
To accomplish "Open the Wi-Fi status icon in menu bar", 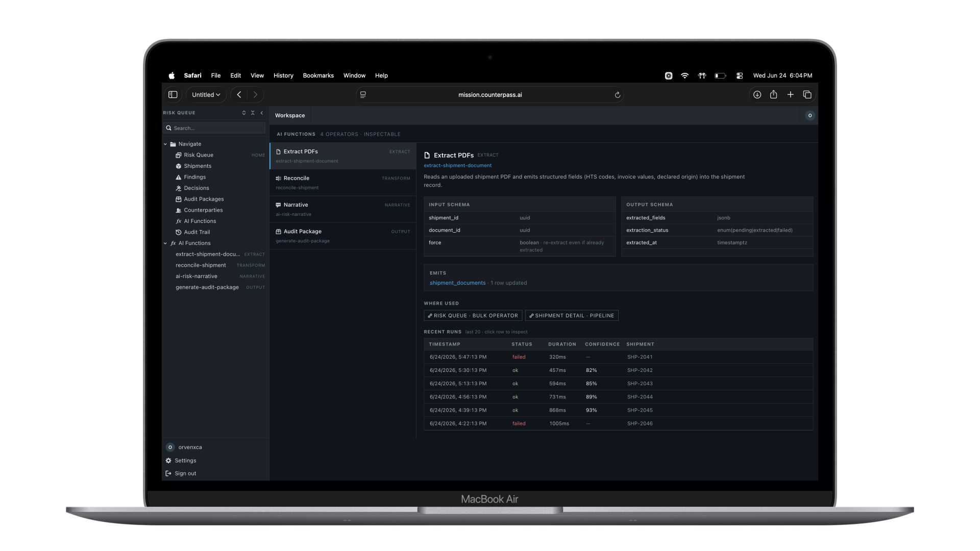I will (x=684, y=76).
